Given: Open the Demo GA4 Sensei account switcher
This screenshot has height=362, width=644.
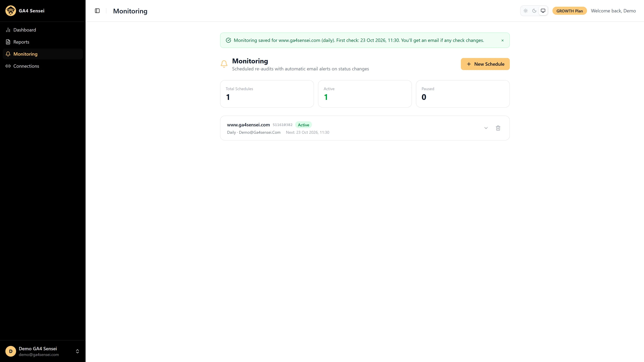Looking at the screenshot, I should click(43, 351).
